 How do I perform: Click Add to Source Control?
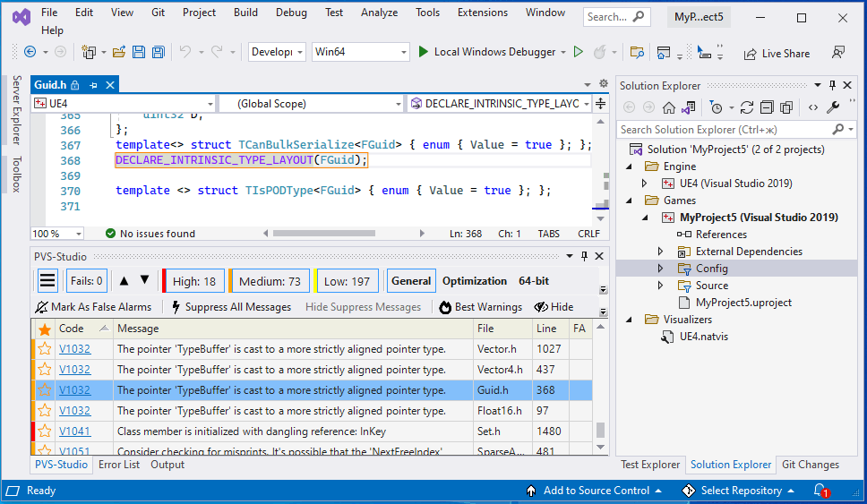(x=593, y=491)
